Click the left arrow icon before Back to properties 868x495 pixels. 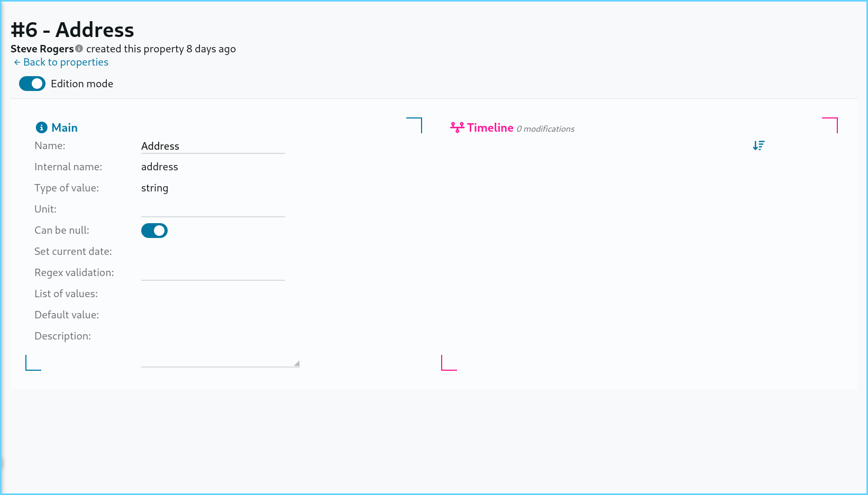(17, 62)
